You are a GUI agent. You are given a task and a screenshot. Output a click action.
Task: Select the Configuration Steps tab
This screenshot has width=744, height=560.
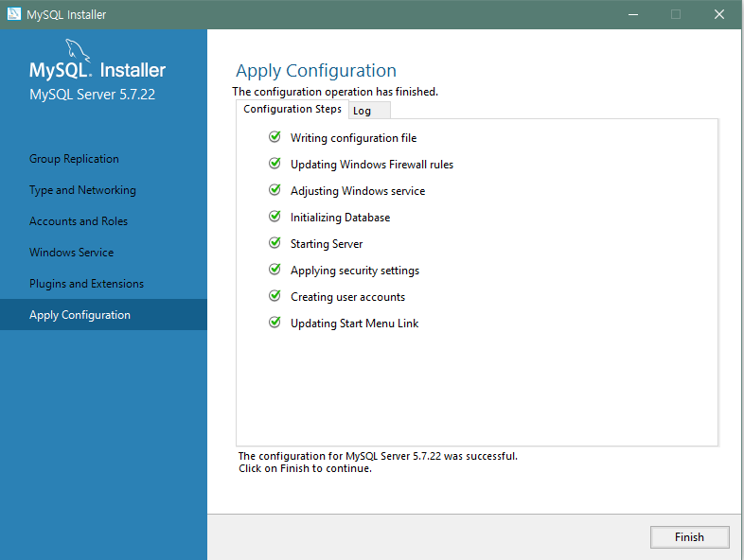[292, 109]
